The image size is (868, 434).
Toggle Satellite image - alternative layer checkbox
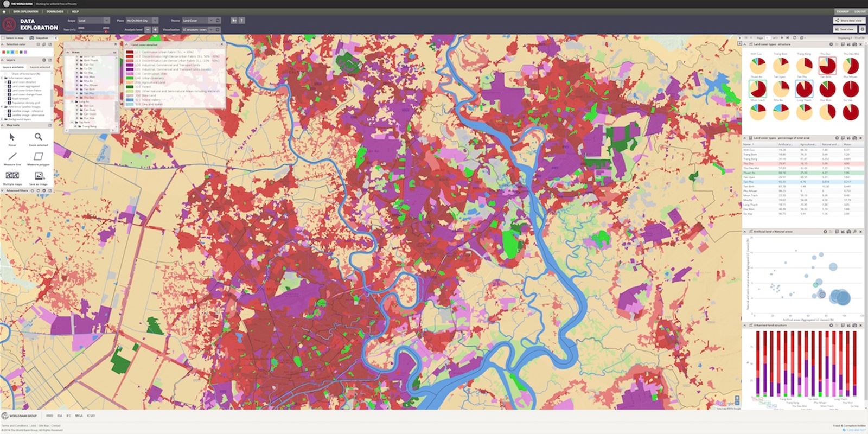(x=5, y=115)
